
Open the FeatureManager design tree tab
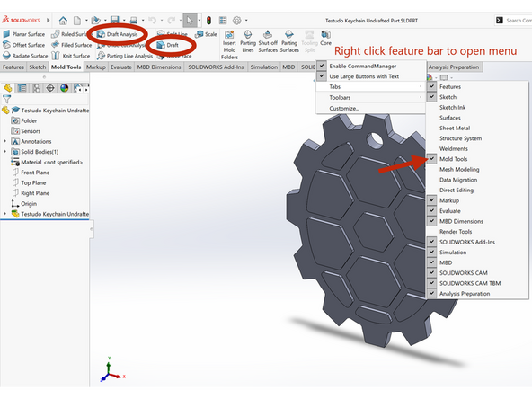(x=8, y=88)
